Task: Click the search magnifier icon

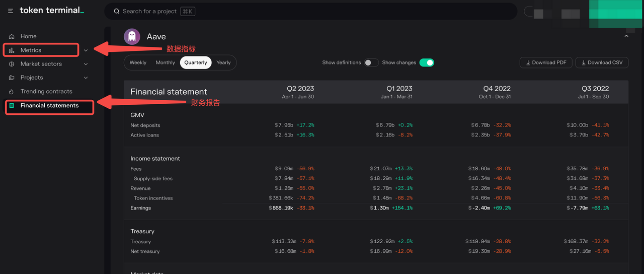Action: [117, 11]
